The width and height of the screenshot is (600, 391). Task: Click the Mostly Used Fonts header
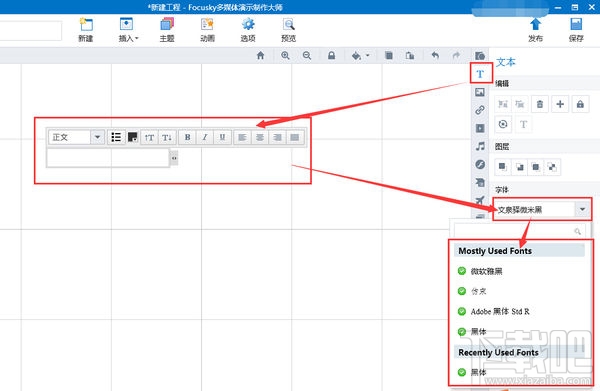pos(520,251)
